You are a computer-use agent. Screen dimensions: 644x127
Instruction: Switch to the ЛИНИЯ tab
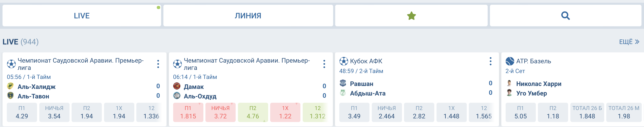pyautogui.click(x=248, y=16)
